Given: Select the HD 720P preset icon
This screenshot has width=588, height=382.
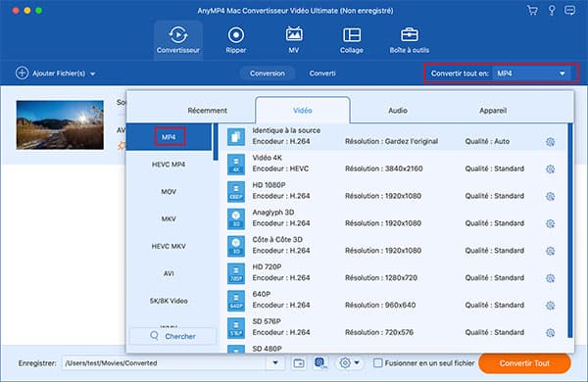Looking at the screenshot, I should click(x=236, y=273).
